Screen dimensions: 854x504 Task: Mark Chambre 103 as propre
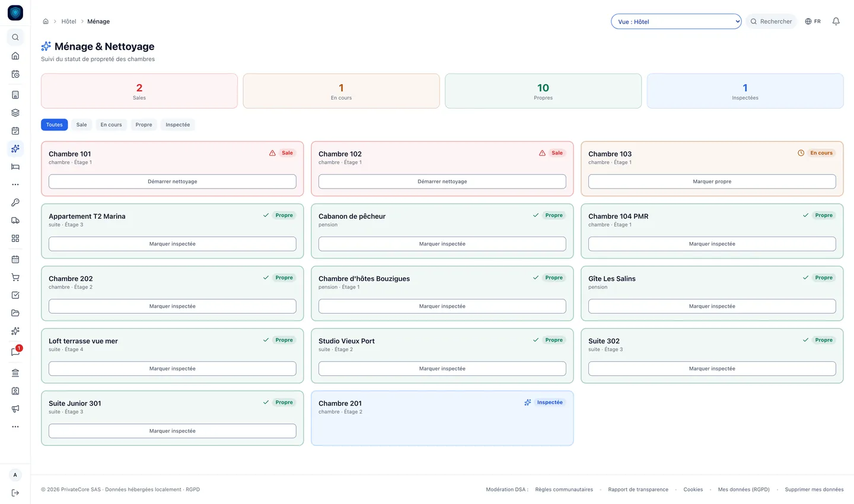pos(712,181)
